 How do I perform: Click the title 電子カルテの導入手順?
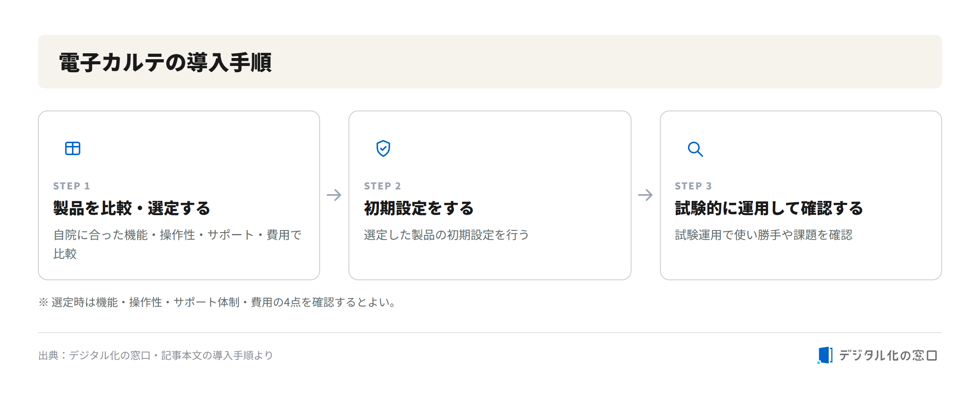tap(166, 62)
